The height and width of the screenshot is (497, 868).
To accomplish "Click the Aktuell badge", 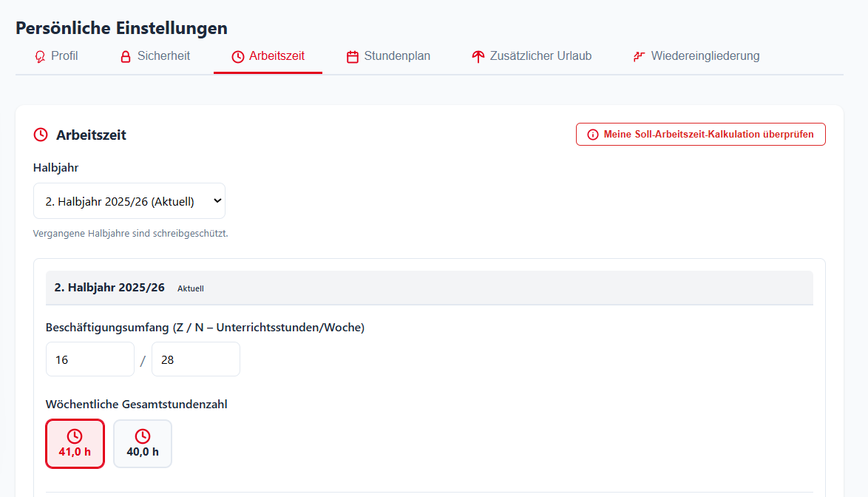I will tap(191, 288).
